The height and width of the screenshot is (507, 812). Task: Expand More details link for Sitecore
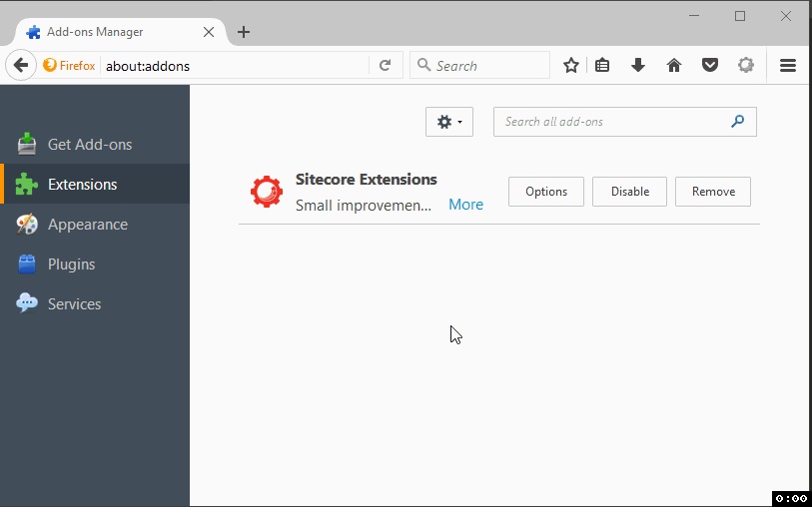465,205
